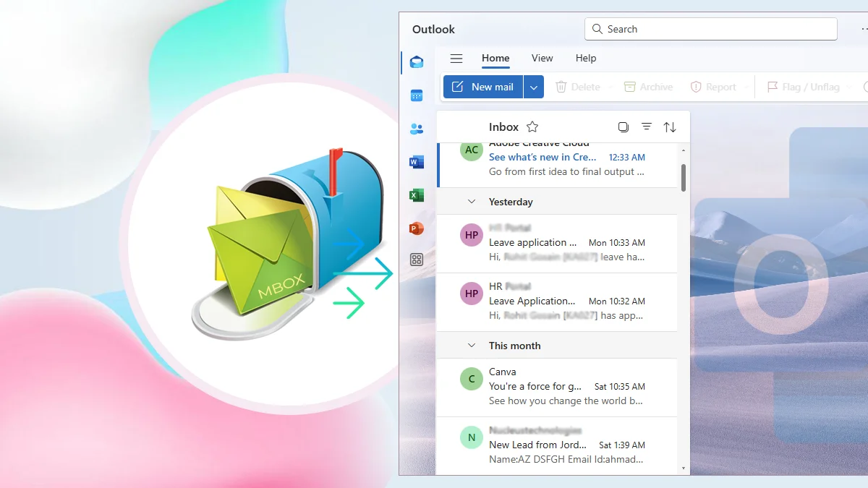The image size is (868, 488).
Task: Open the sort order arrows icon
Action: click(670, 127)
